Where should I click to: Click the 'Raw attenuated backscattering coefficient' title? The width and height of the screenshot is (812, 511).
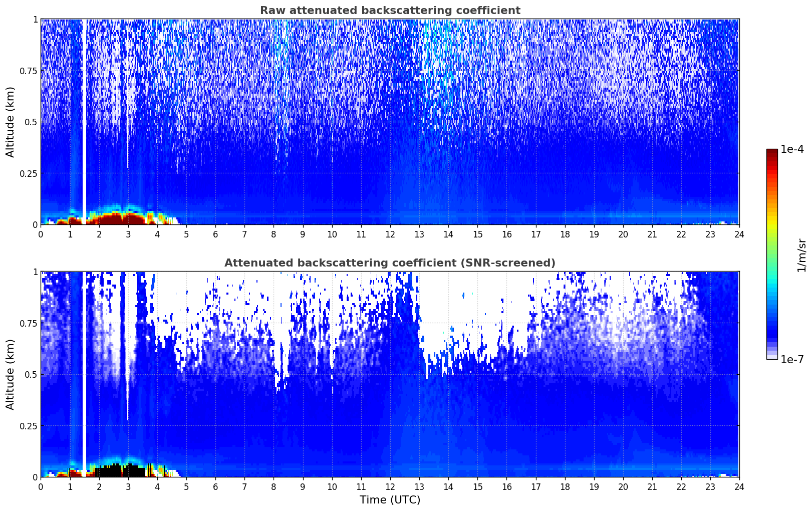[x=390, y=11]
